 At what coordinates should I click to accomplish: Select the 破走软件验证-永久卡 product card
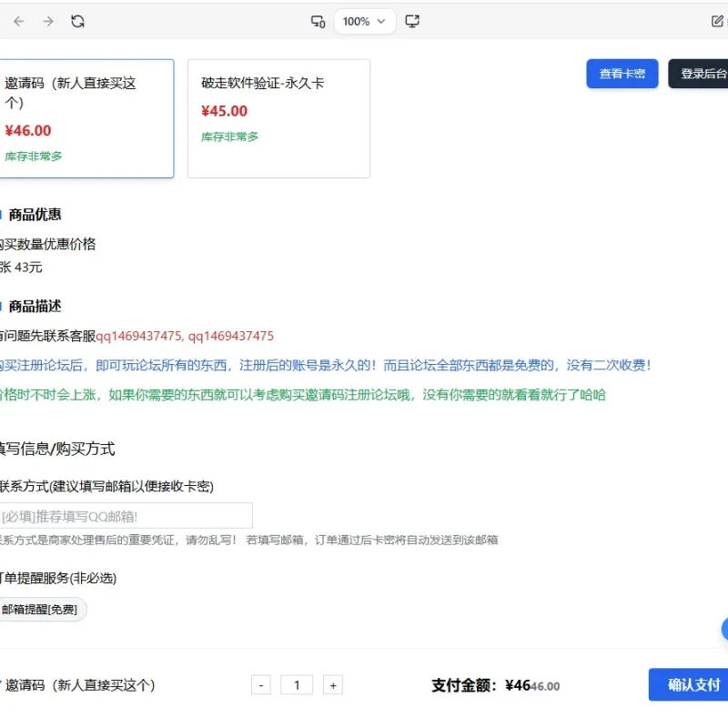pyautogui.click(x=278, y=118)
